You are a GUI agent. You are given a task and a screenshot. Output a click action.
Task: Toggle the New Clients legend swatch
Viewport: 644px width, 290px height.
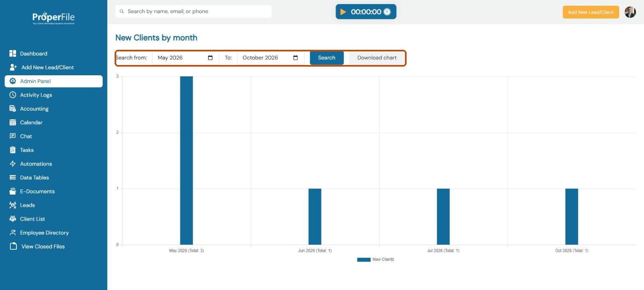tap(363, 260)
